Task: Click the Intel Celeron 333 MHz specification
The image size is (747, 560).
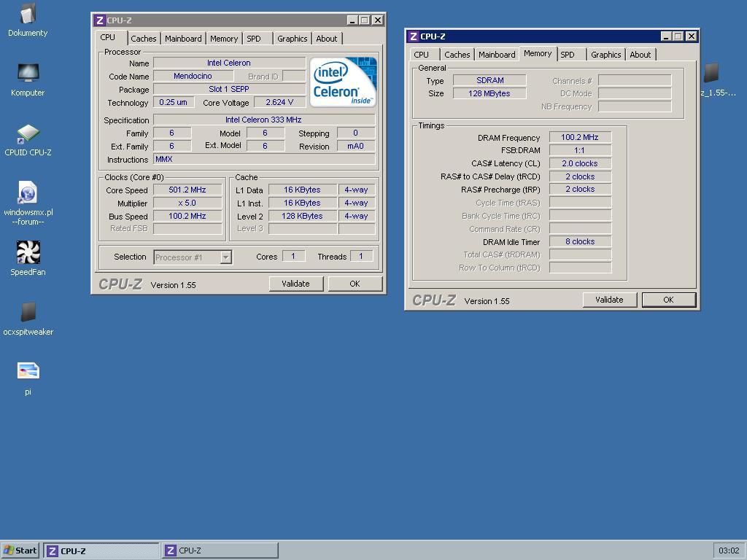Action: point(264,120)
